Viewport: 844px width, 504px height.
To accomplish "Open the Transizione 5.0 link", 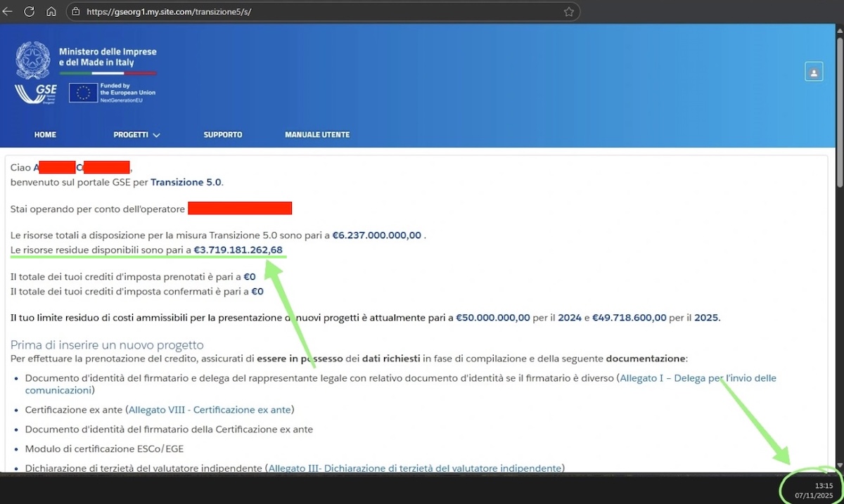I will (x=186, y=181).
